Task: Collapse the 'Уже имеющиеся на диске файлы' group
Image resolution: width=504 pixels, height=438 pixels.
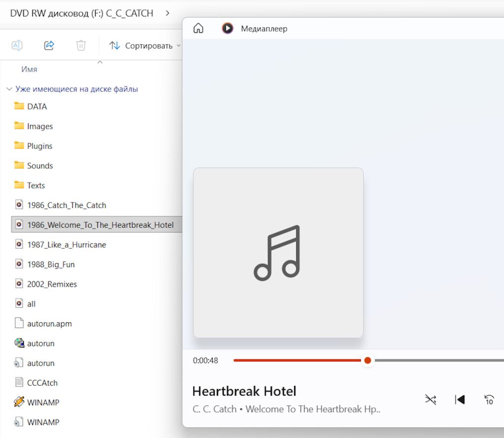Action: pyautogui.click(x=9, y=89)
